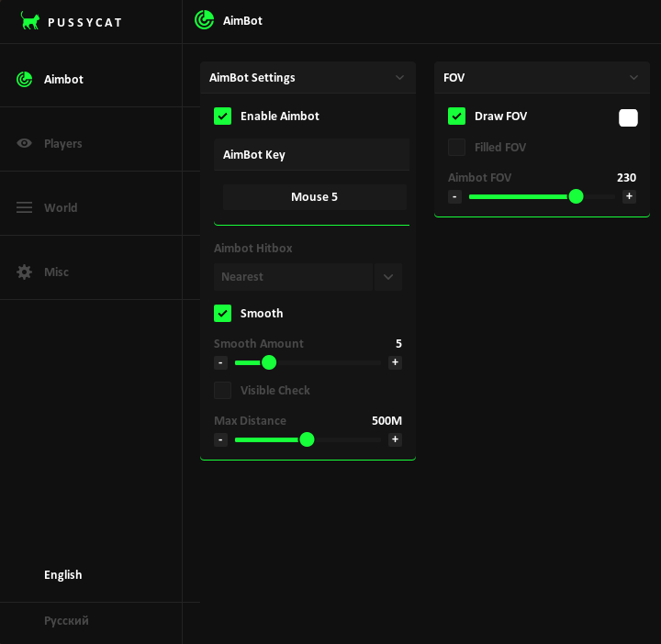Click the Aimbot radar icon in sidebar
Viewport: 661px width, 644px height.
pos(25,79)
